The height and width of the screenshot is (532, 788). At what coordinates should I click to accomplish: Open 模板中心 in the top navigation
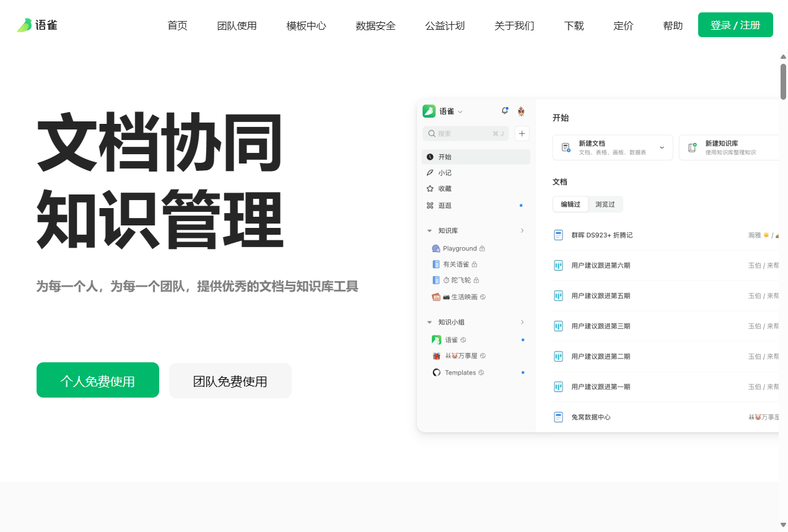306,25
